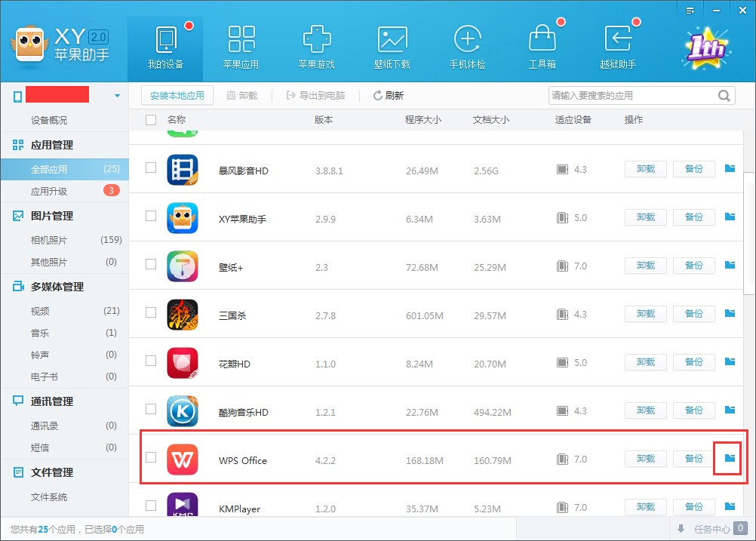The width and height of the screenshot is (756, 541).
Task: Uninstall XY苹果助手 via 卸载 button
Action: (646, 217)
